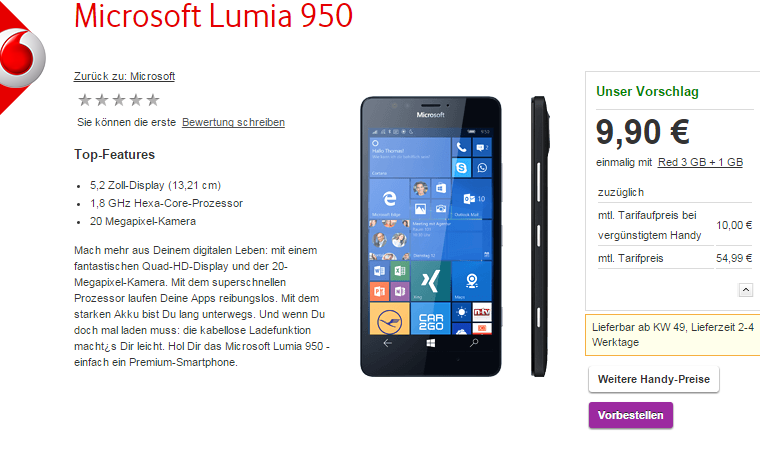Viewport: 760px width, 450px height.
Task: Open the Bewertung schreiben link
Action: pos(233,122)
